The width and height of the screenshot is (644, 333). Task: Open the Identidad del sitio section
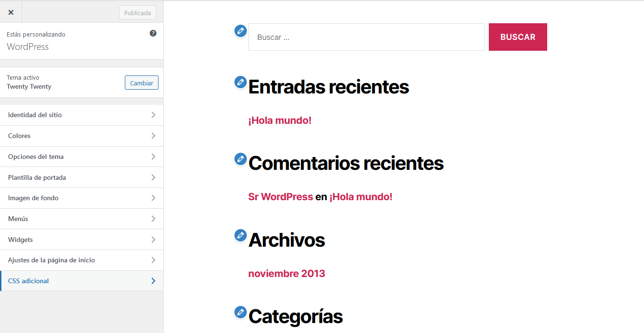click(x=82, y=115)
